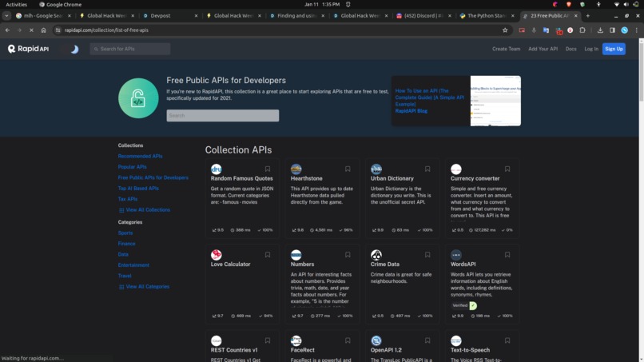The width and height of the screenshot is (644, 362).
Task: Open Chrome extensions puzzle icon
Action: click(582, 30)
